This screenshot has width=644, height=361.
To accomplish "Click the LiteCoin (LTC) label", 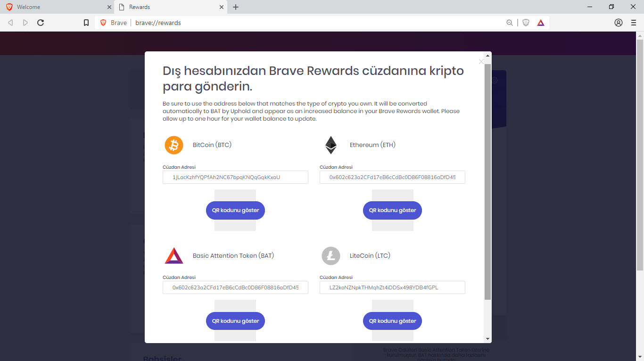I will [370, 256].
